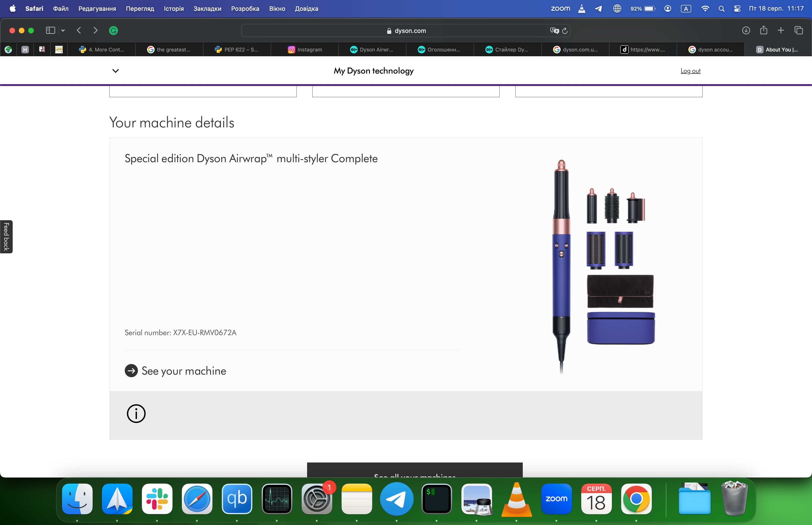The height and width of the screenshot is (525, 812).
Task: Click the 'See all your machines' button
Action: pos(415,470)
